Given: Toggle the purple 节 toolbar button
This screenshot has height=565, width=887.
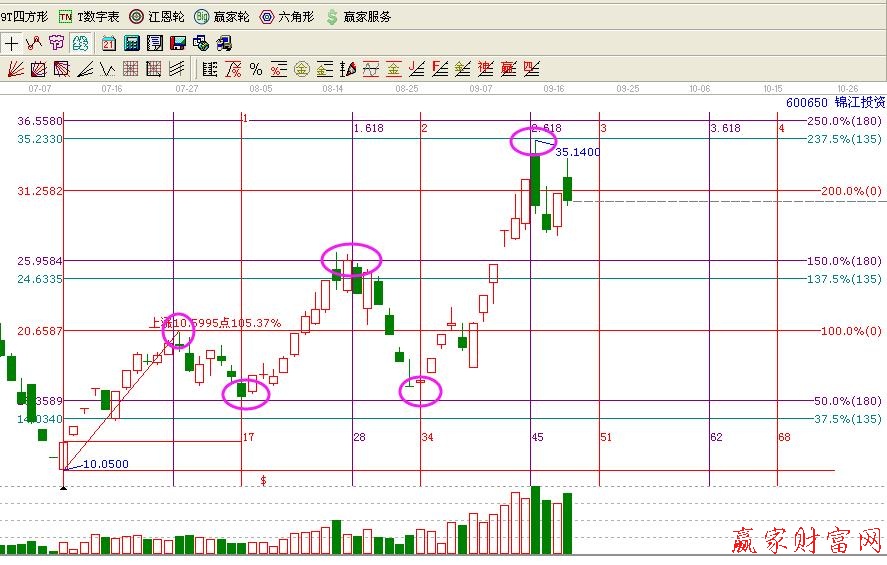Looking at the screenshot, I should 56,43.
